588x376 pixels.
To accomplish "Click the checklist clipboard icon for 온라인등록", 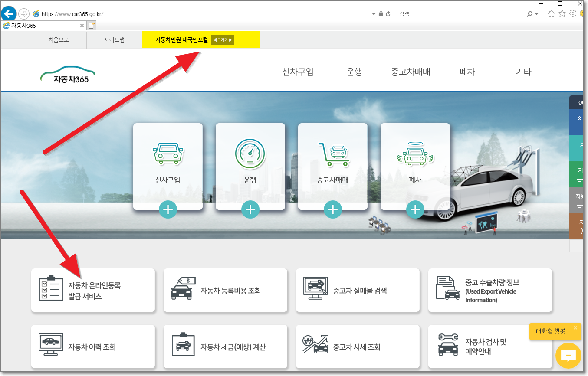I will coord(51,288).
